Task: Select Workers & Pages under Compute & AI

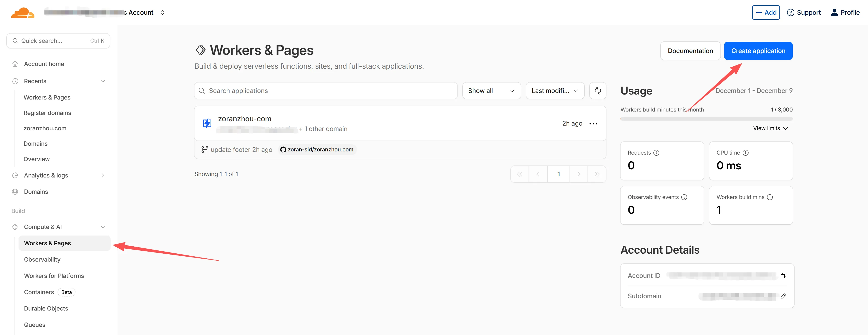Action: click(64, 243)
